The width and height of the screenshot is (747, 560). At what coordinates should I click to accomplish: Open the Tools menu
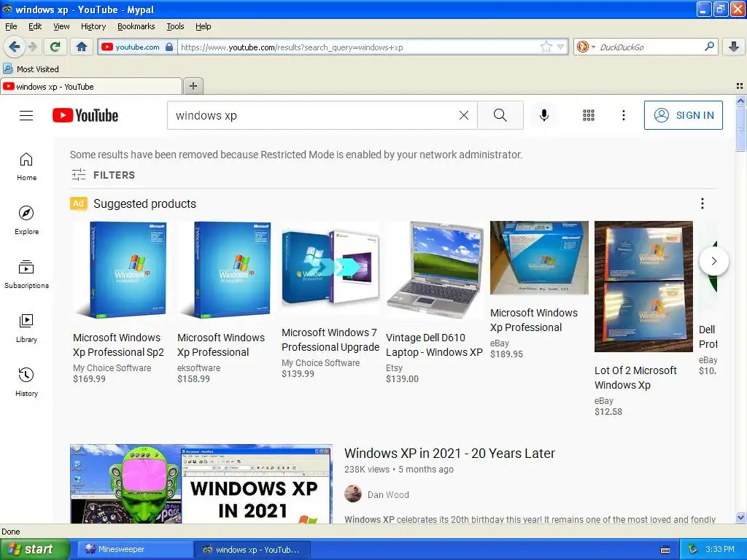(175, 26)
